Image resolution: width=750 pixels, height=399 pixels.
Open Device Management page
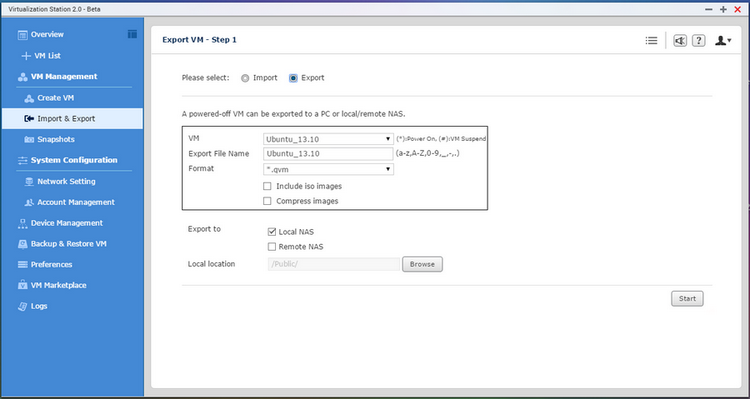[67, 223]
